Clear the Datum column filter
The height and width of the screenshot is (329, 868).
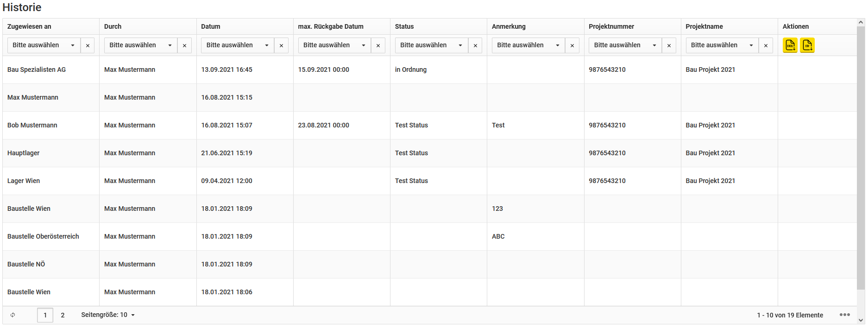(x=281, y=45)
